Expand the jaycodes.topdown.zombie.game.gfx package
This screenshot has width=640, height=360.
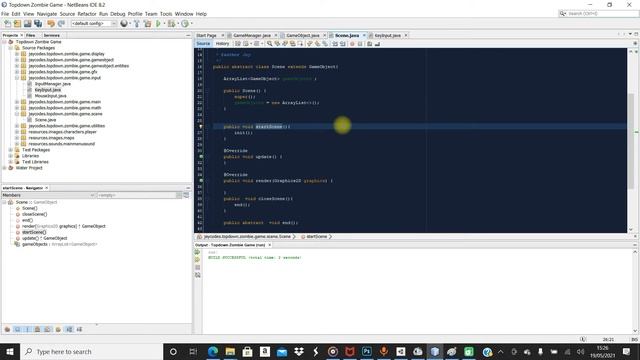coord(17,72)
